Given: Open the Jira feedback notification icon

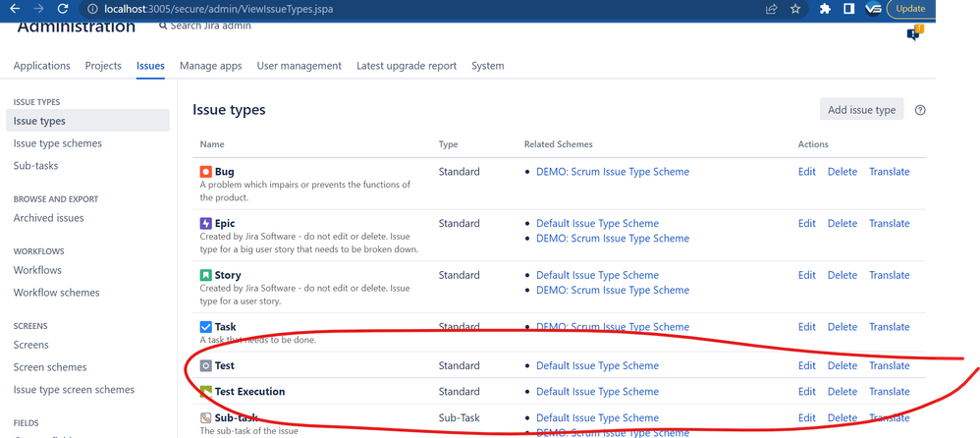Looking at the screenshot, I should point(915,32).
